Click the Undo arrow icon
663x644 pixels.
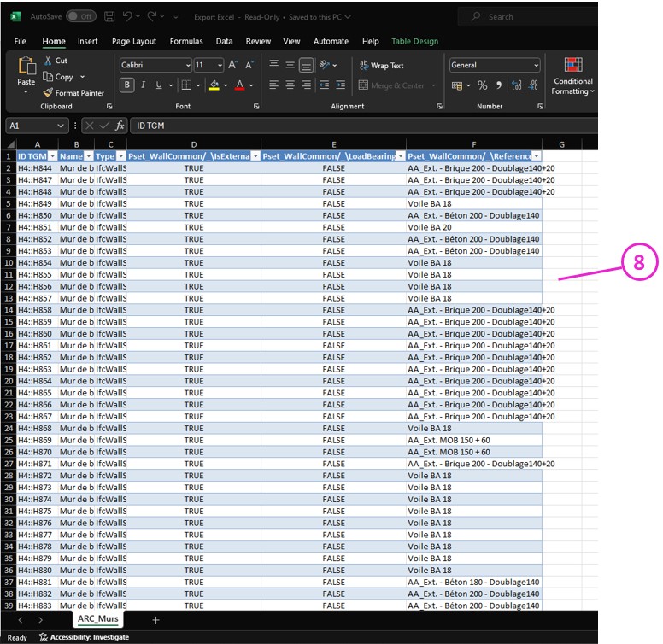click(x=127, y=16)
